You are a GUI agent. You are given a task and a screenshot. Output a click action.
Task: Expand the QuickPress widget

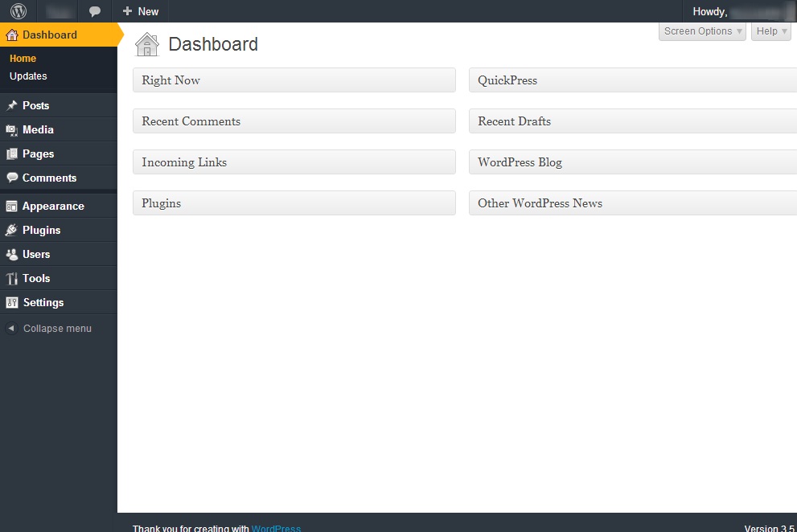[633, 80]
